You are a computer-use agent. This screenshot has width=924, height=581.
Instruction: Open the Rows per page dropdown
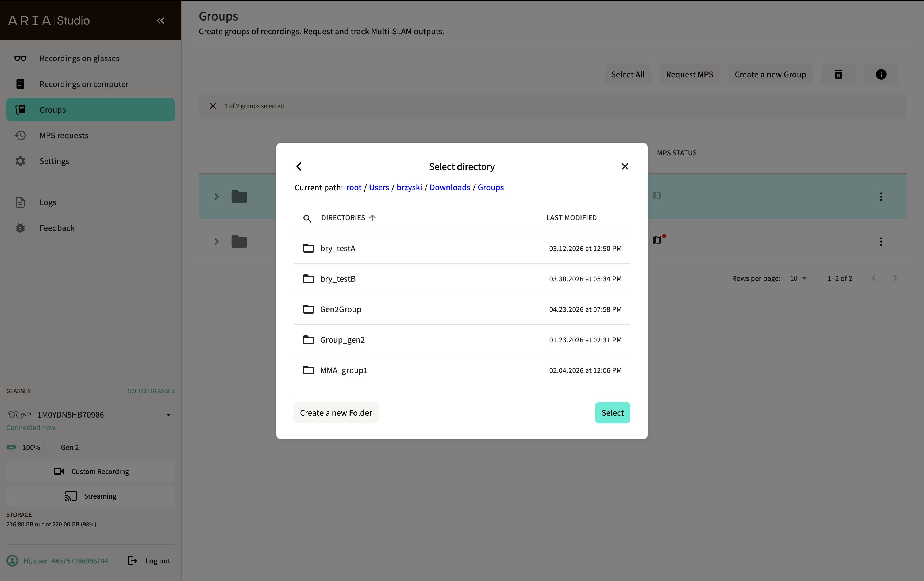[x=799, y=278]
